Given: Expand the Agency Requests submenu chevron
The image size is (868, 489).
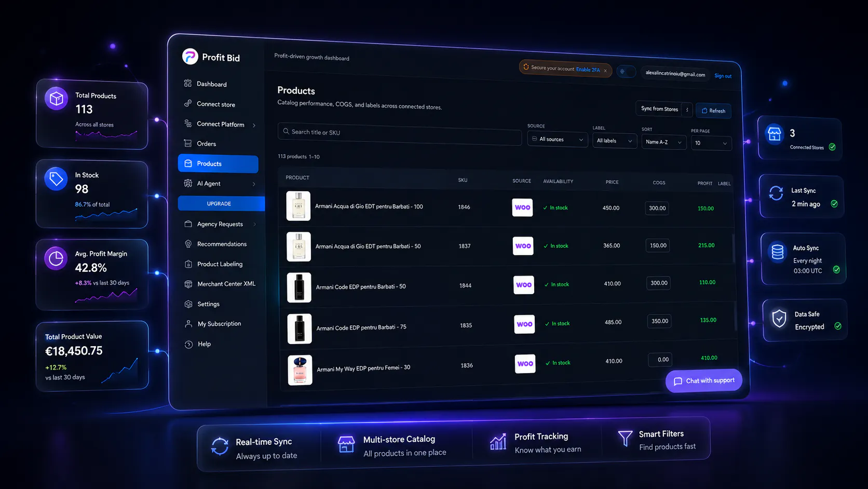Looking at the screenshot, I should pos(254,224).
